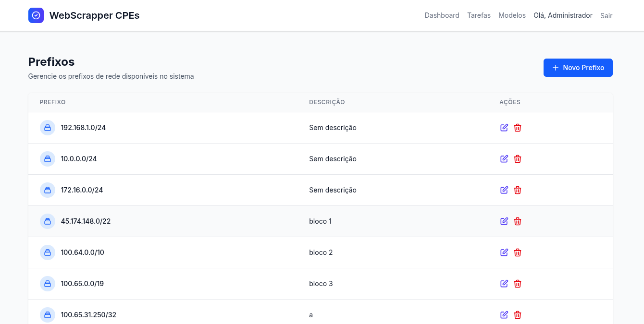The image size is (644, 324).
Task: Delete the 100.65.31.250/32 prefix
Action: coord(518,315)
